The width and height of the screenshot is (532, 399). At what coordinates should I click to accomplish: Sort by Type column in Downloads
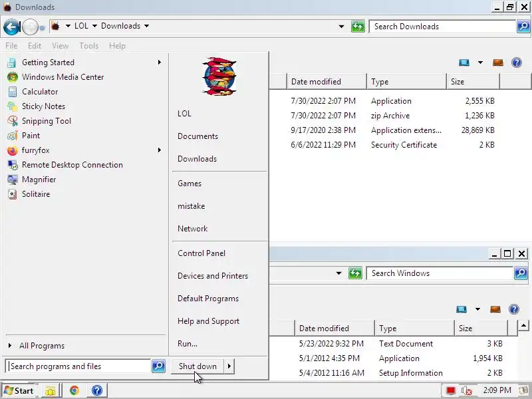[x=406, y=82]
